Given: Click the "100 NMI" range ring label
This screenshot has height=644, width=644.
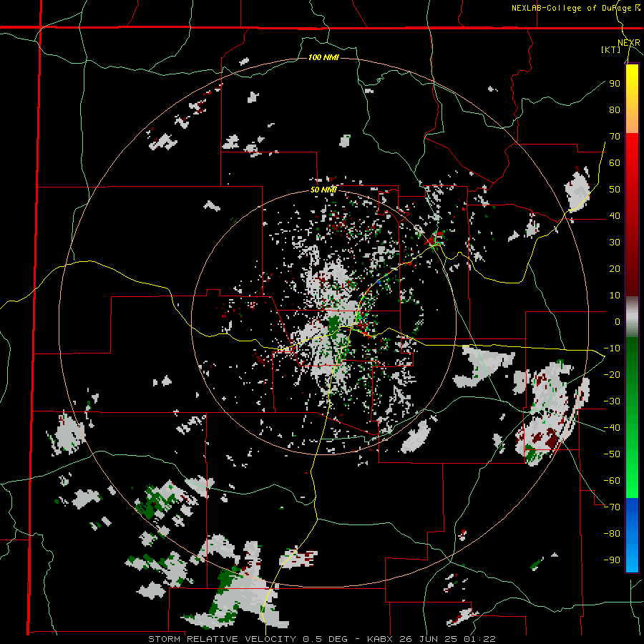Looking at the screenshot, I should tap(323, 57).
